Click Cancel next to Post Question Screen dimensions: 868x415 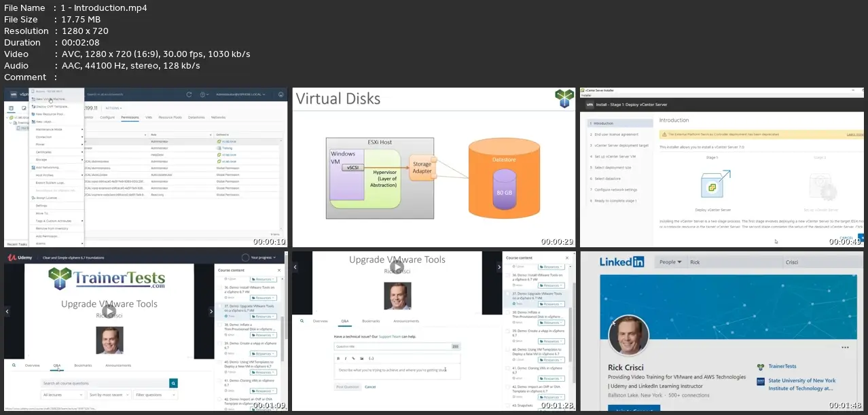[370, 386]
